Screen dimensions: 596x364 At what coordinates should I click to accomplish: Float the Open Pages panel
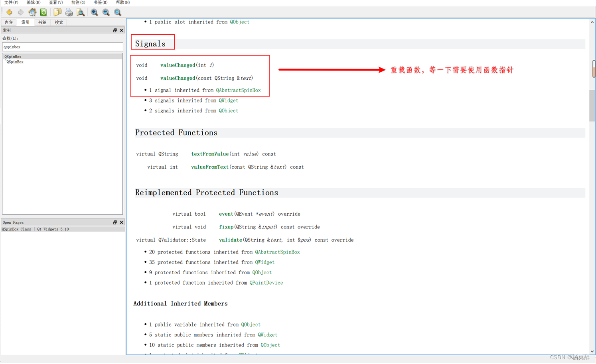point(115,222)
